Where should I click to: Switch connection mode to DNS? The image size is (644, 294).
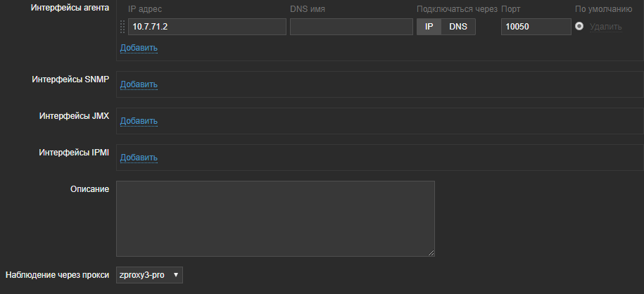tap(458, 27)
